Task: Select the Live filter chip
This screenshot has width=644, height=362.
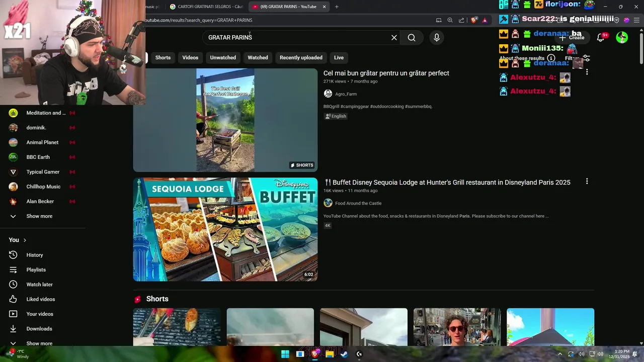Action: [339, 57]
